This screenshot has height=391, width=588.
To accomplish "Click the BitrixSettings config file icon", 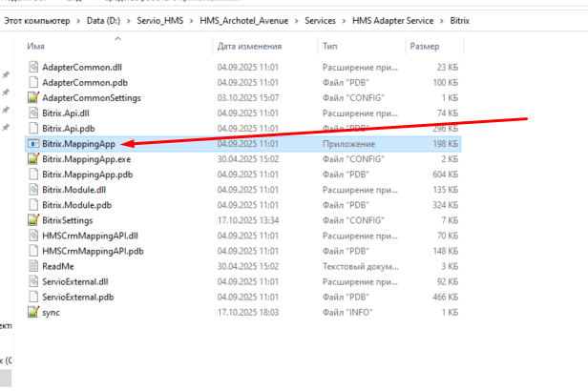I will tap(33, 220).
